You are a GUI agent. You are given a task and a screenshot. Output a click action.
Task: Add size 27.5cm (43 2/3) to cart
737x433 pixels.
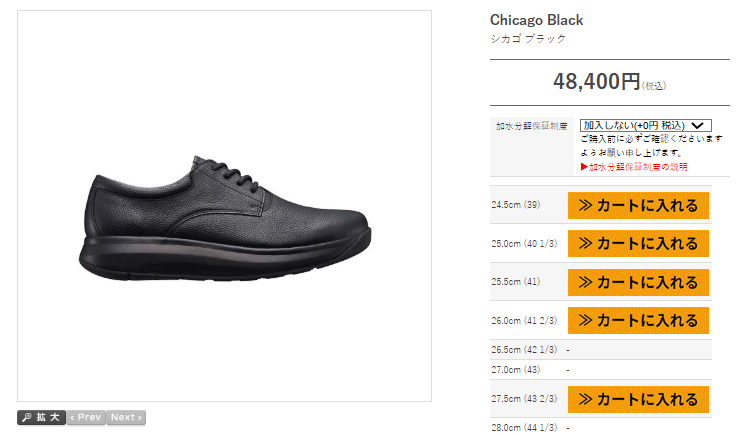pyautogui.click(x=638, y=400)
